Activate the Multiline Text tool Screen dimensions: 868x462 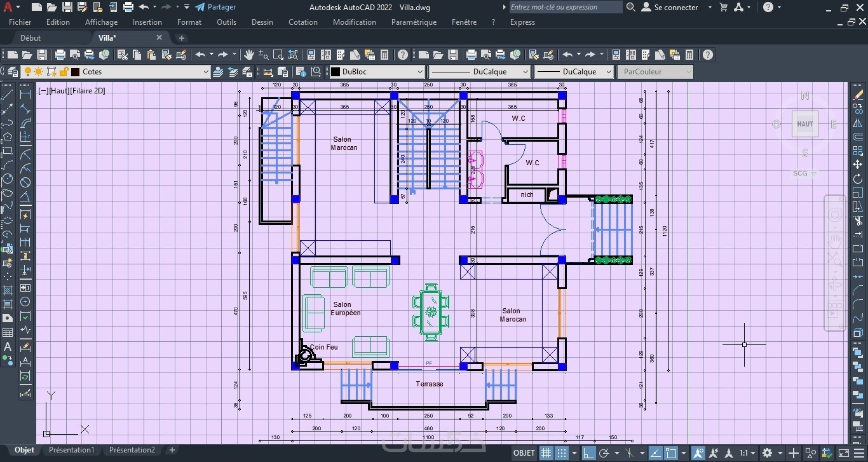(7, 346)
